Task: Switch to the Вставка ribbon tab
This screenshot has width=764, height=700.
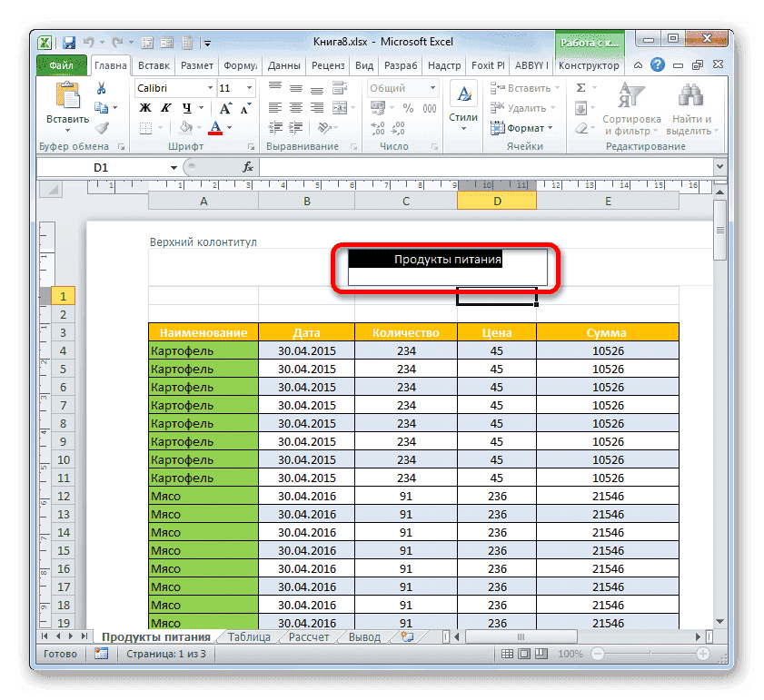Action: tap(153, 65)
